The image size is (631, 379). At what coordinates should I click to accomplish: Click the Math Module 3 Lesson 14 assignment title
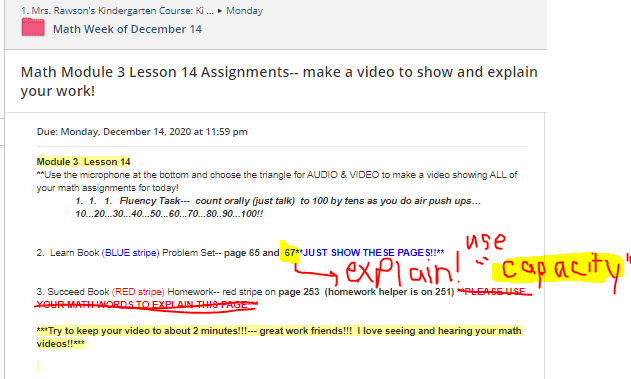pyautogui.click(x=279, y=81)
